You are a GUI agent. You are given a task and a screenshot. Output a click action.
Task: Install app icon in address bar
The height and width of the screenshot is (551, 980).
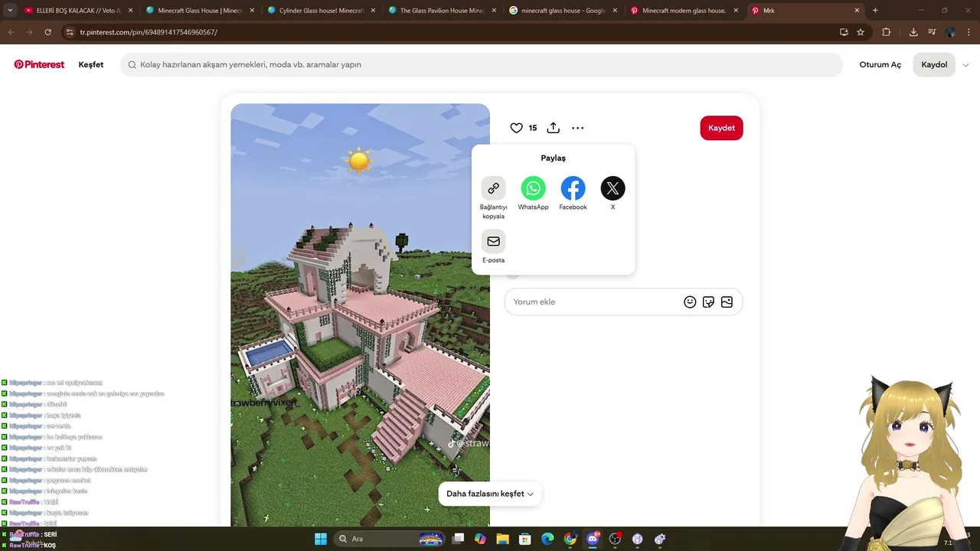tap(844, 32)
